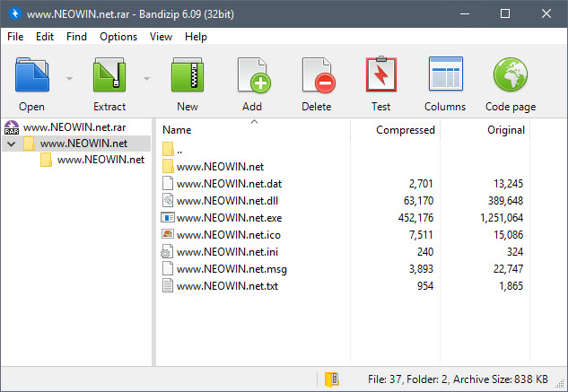568x392 pixels.
Task: Click the compressed size 63,170
Action: pyautogui.click(x=418, y=201)
